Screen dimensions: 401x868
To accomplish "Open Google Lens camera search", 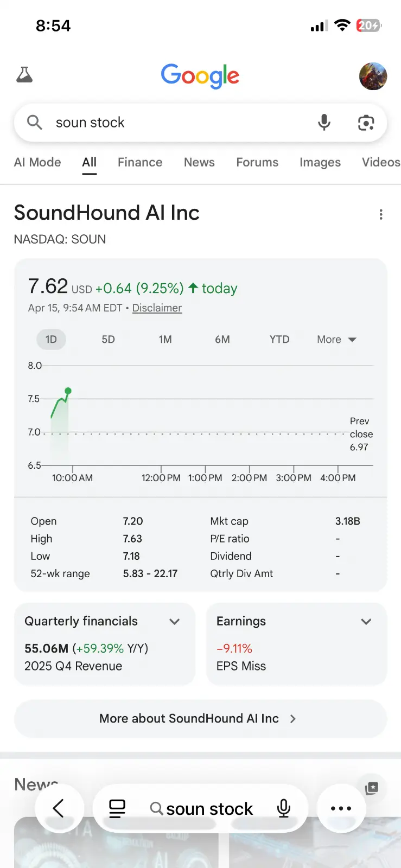I will [366, 123].
